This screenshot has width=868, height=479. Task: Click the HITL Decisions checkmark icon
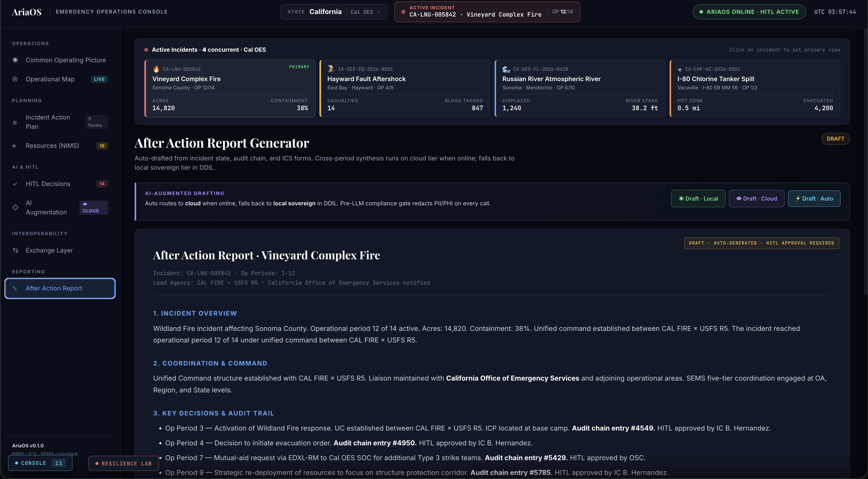click(x=15, y=184)
